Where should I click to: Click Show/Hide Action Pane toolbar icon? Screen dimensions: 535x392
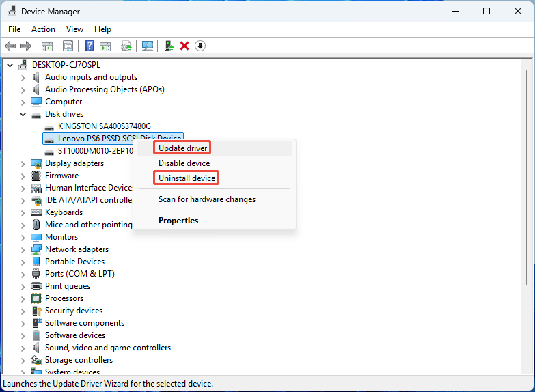105,46
